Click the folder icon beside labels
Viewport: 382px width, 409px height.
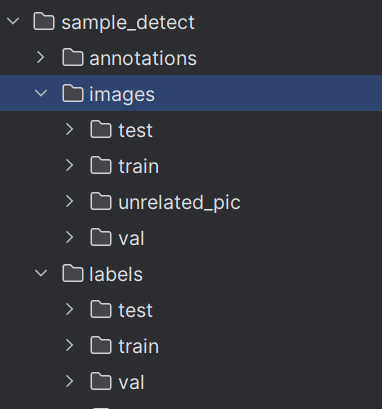73,274
